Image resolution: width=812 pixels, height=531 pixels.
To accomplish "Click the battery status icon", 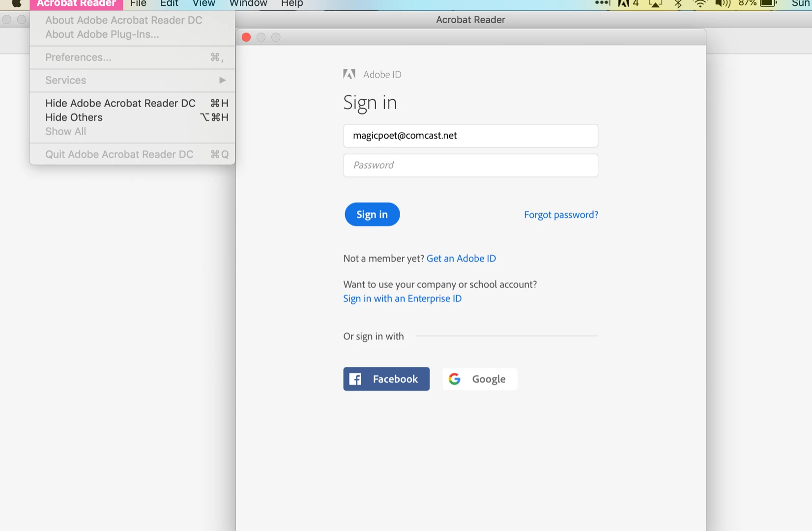I will point(769,3).
